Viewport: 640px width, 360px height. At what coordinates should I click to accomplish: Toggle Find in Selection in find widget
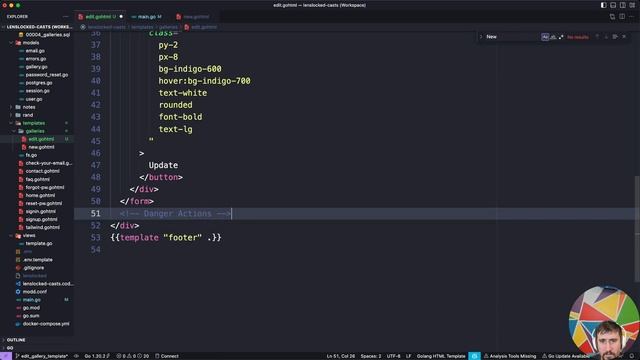click(615, 37)
